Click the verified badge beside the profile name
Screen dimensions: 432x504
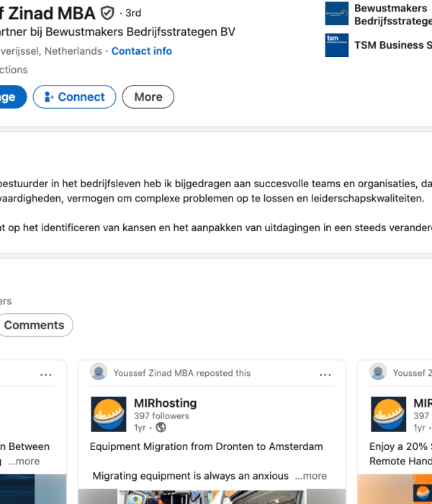(107, 13)
